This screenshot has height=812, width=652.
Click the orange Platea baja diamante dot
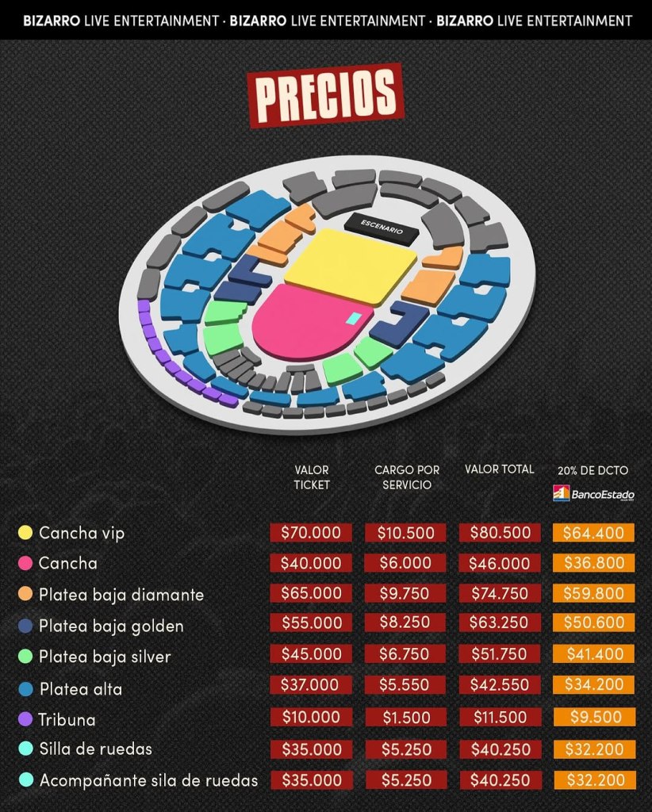pos(25,595)
